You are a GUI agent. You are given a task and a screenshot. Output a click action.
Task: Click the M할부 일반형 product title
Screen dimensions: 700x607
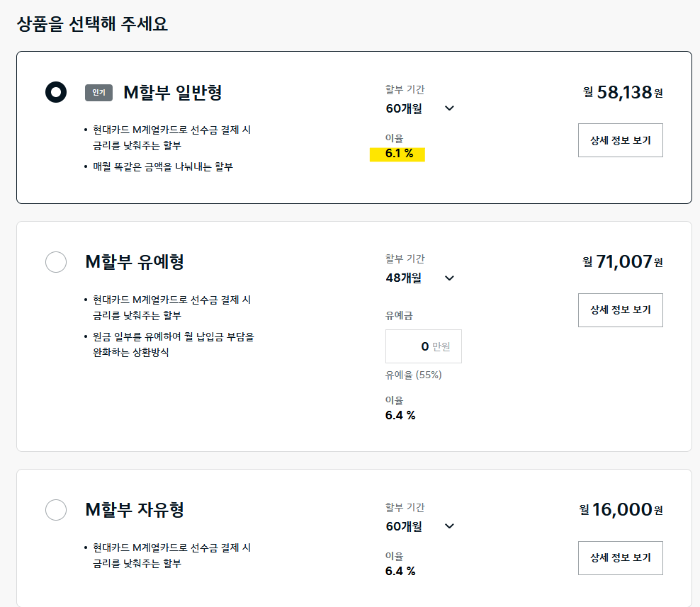173,92
